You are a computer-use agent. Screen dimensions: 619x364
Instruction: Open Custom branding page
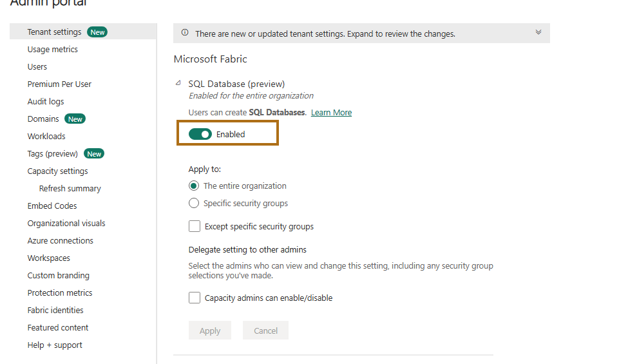click(x=59, y=275)
